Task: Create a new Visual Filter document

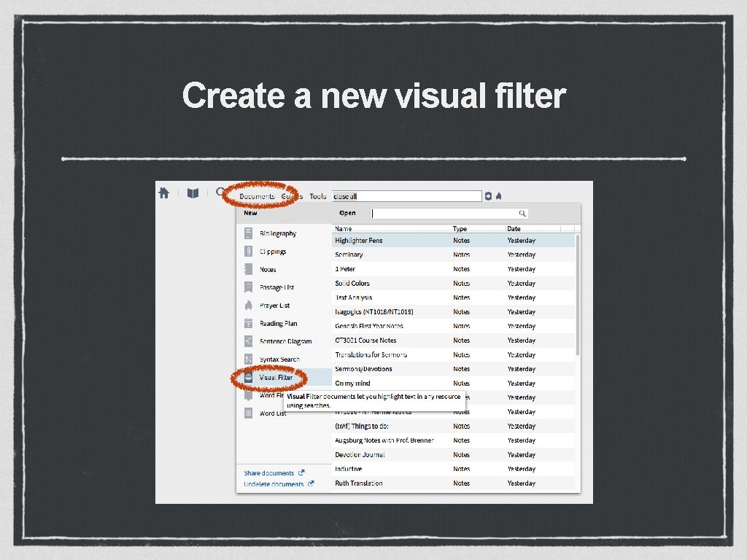Action: (284, 377)
